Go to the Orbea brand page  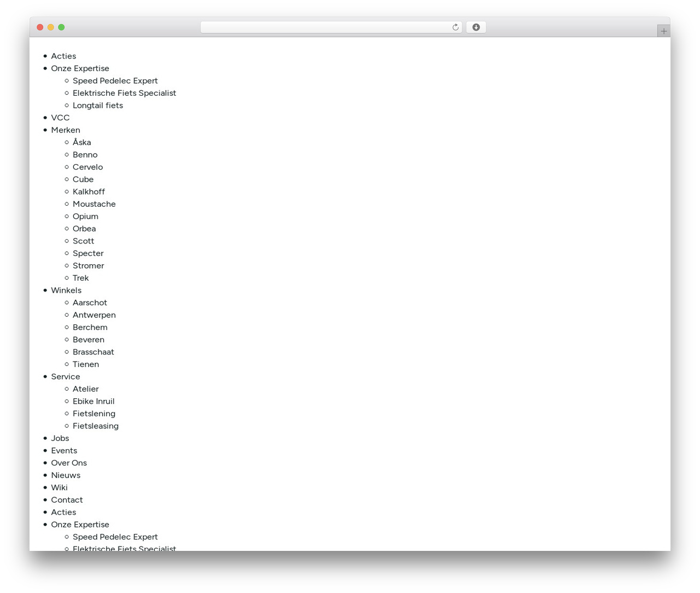coord(84,228)
